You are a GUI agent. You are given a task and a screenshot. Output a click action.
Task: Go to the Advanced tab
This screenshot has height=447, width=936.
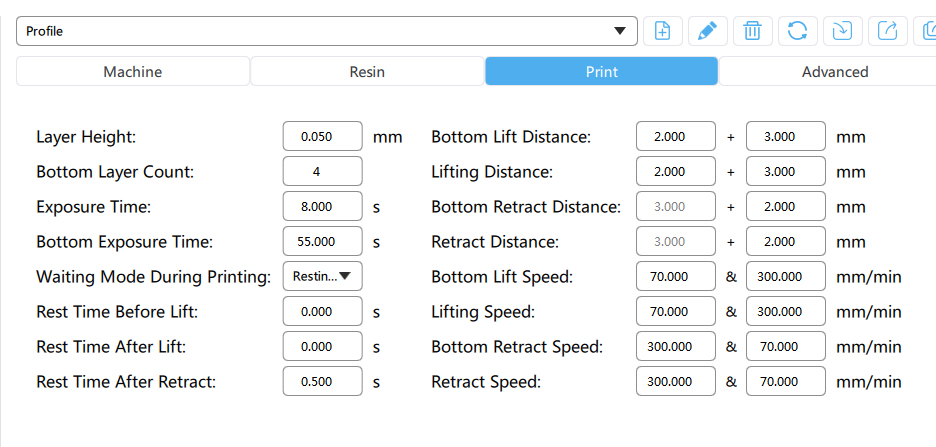(x=834, y=72)
